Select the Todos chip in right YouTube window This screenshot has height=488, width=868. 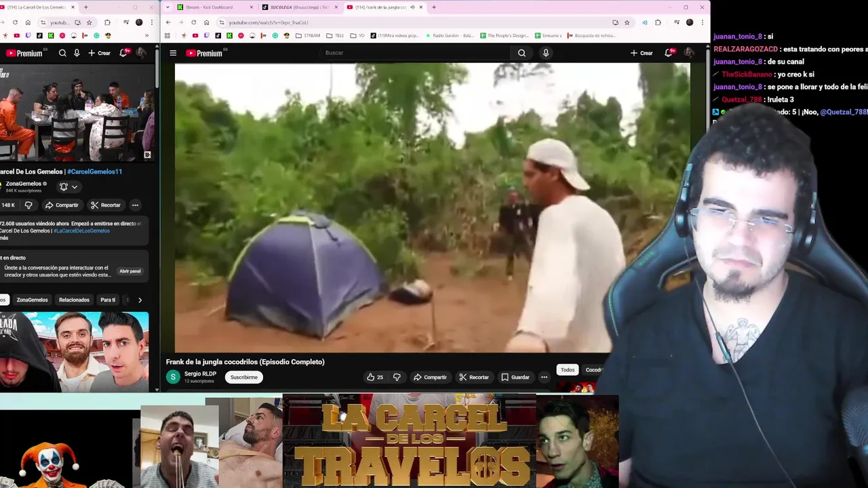[568, 369]
